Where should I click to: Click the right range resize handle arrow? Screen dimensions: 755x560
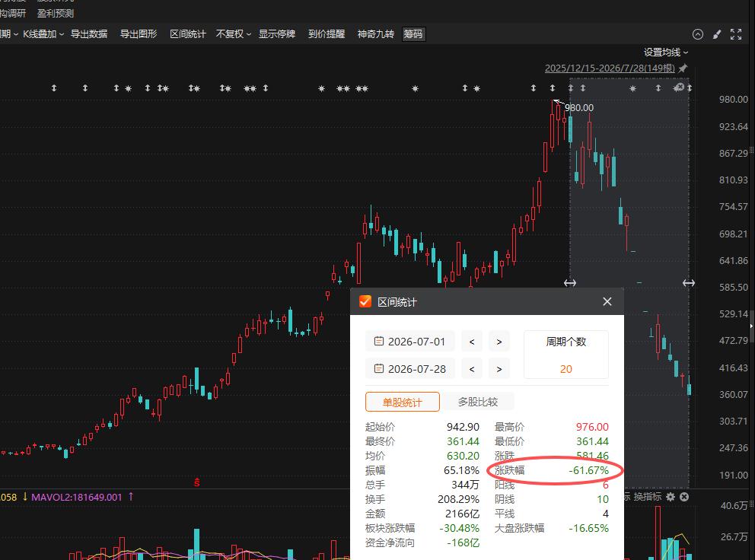pyautogui.click(x=689, y=282)
